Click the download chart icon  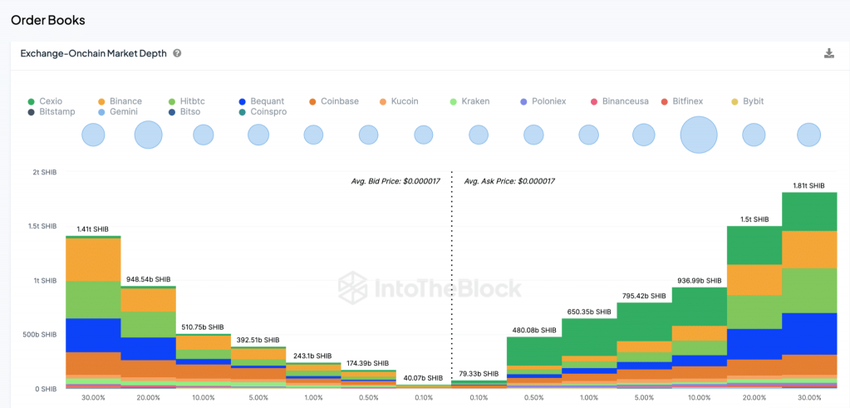(x=829, y=54)
